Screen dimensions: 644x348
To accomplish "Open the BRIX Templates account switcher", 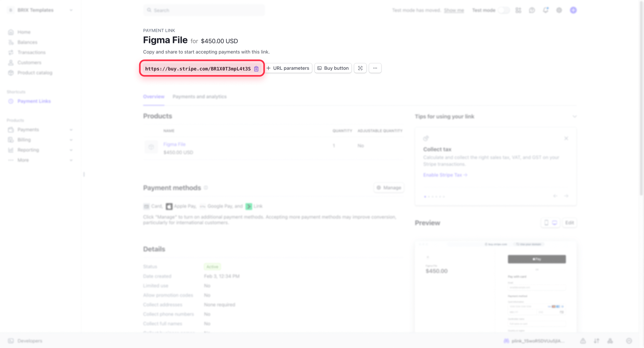I will (x=40, y=10).
